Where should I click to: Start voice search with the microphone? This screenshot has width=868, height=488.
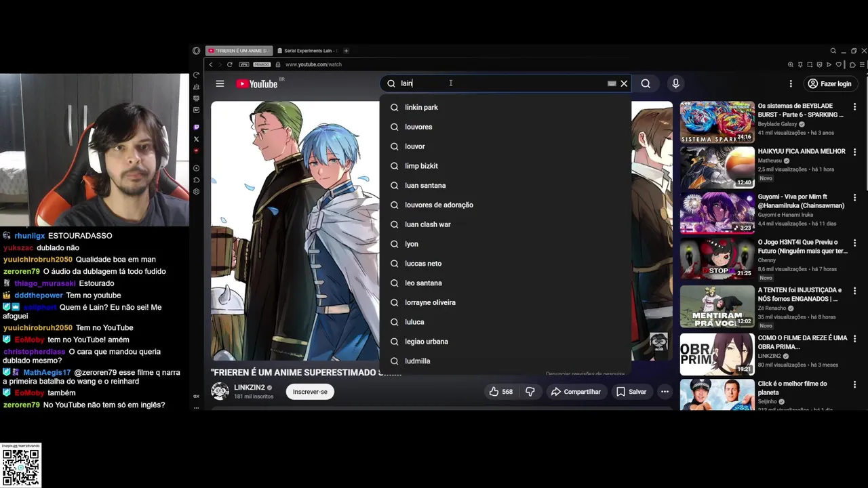click(675, 83)
